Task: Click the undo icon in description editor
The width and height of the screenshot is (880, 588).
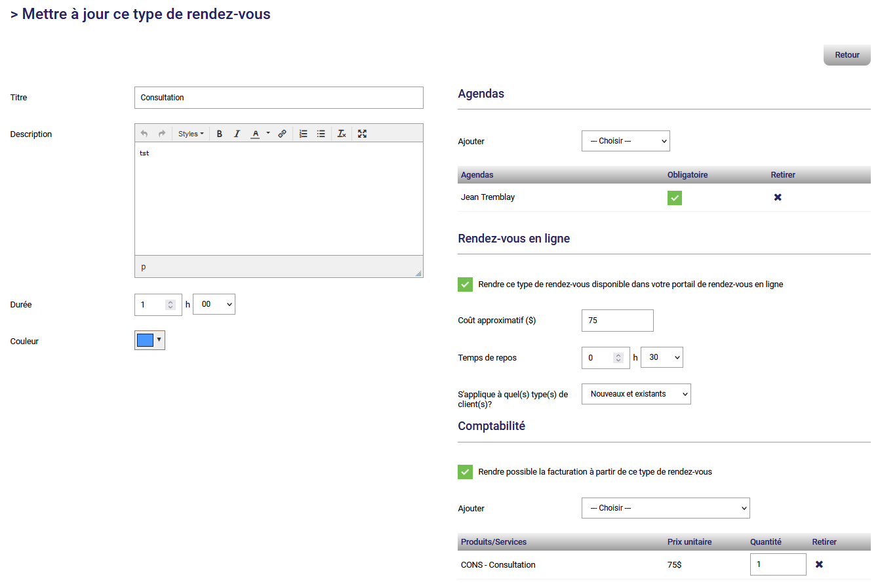Action: [144, 134]
